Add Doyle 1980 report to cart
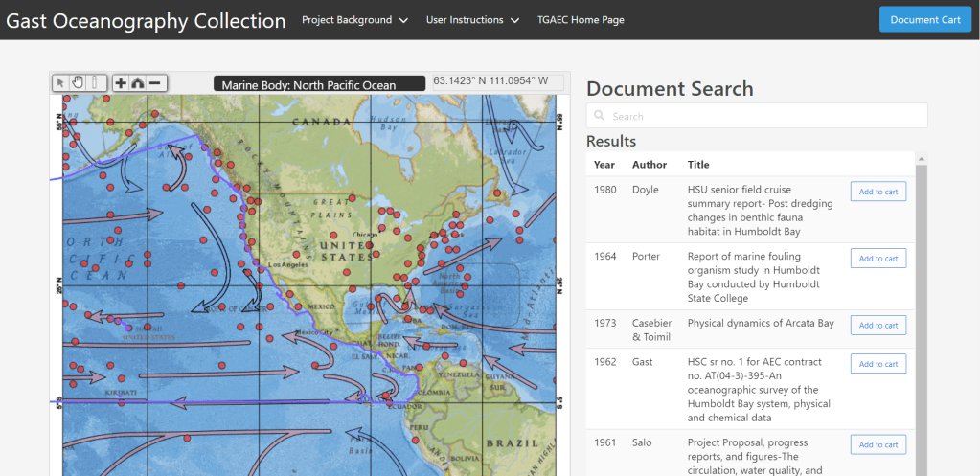The image size is (980, 476). (x=877, y=192)
